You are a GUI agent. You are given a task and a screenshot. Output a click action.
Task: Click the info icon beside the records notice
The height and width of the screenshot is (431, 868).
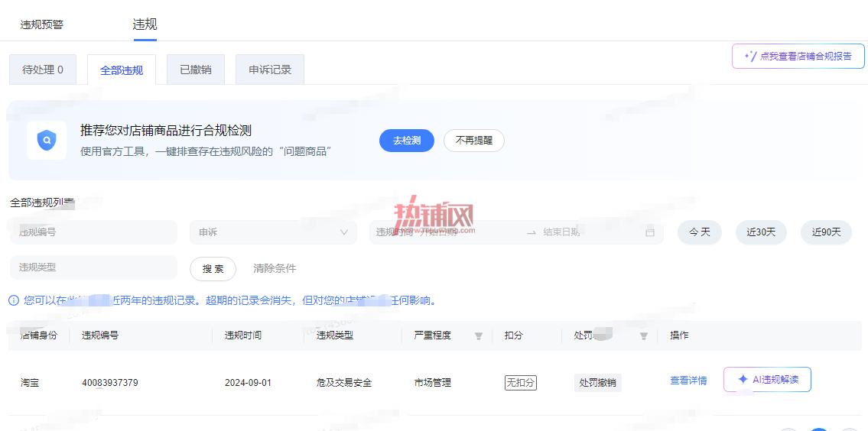click(14, 301)
